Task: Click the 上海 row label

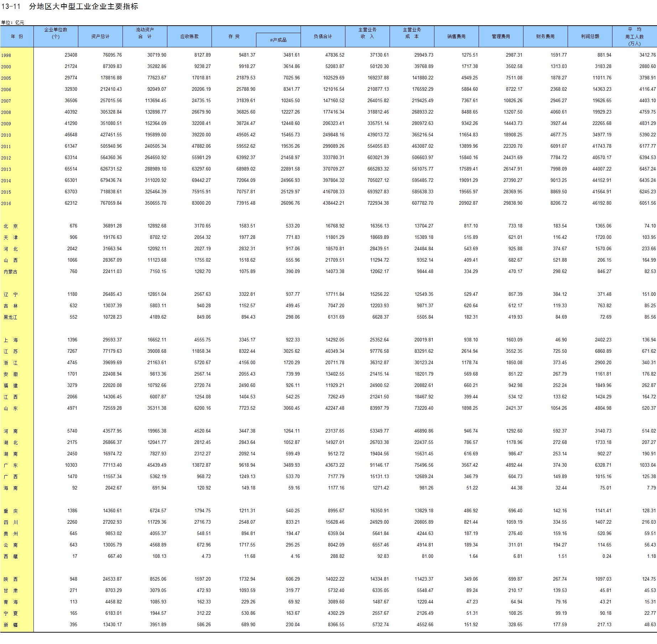Action: (x=11, y=340)
